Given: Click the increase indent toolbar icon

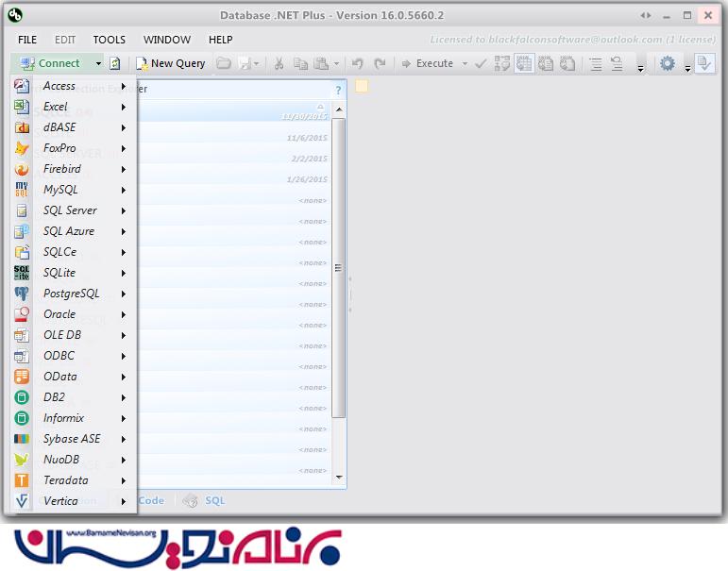Looking at the screenshot, I should coord(595,63).
